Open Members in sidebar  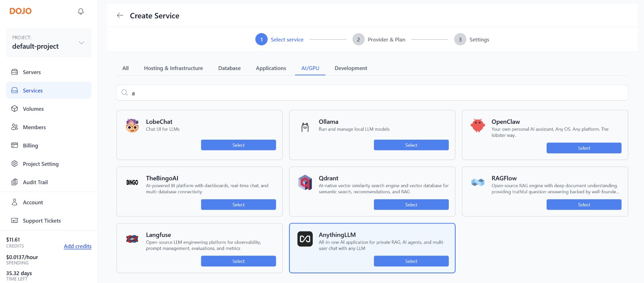[49, 127]
